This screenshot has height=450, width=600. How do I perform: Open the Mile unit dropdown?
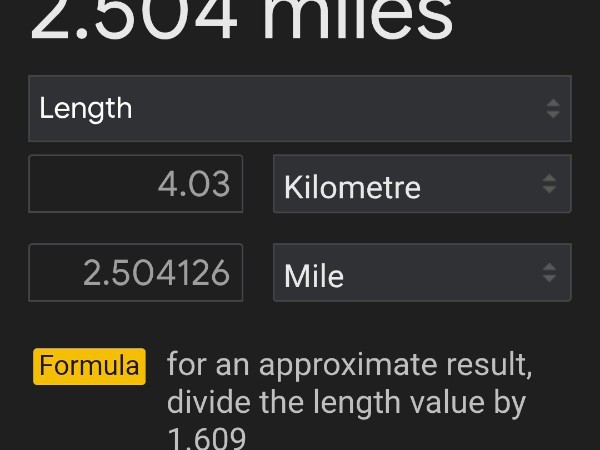(422, 272)
